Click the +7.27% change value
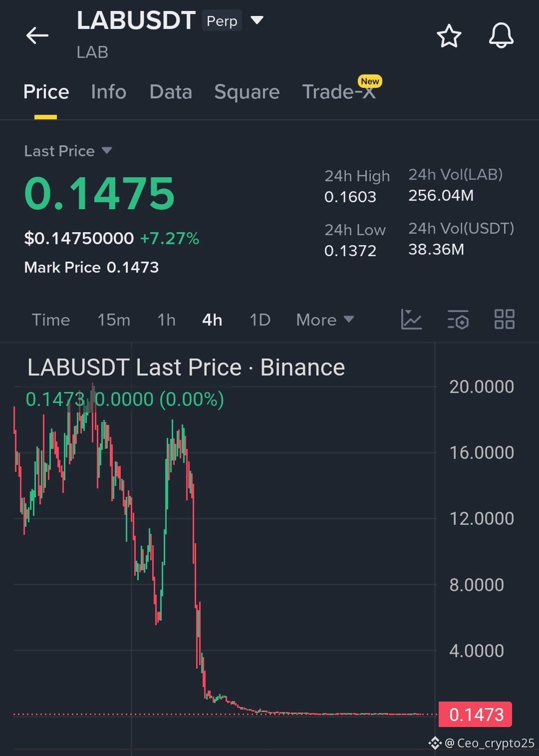The height and width of the screenshot is (756, 539). click(x=170, y=238)
